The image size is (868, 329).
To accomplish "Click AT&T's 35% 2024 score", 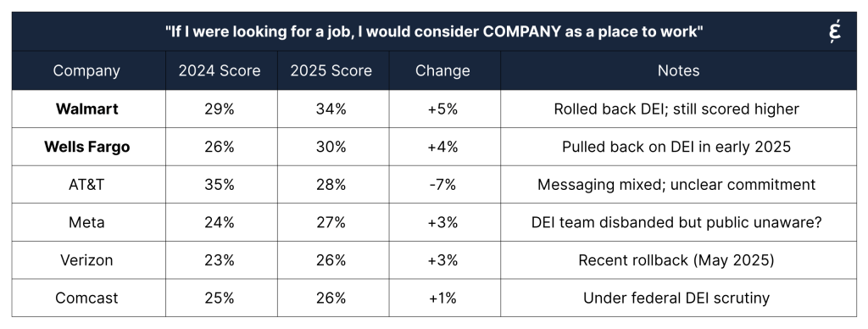I will [x=220, y=185].
